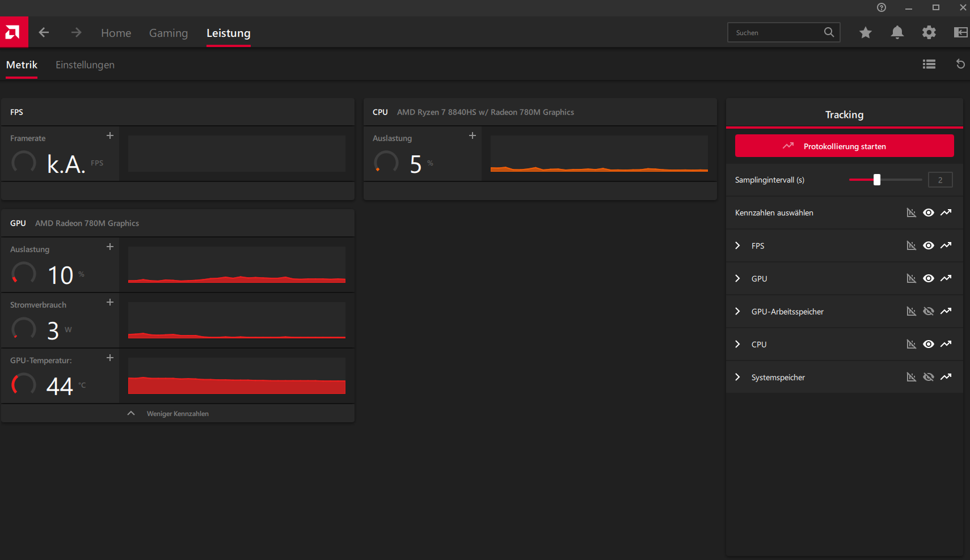
Task: Add metric plus icon for Framerate
Action: point(110,135)
